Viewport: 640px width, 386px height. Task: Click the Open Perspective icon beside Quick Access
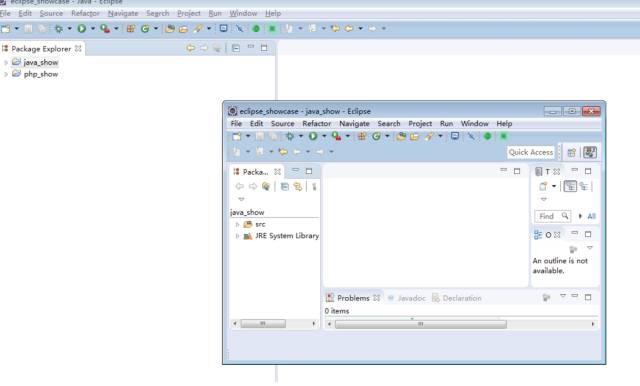tap(571, 153)
